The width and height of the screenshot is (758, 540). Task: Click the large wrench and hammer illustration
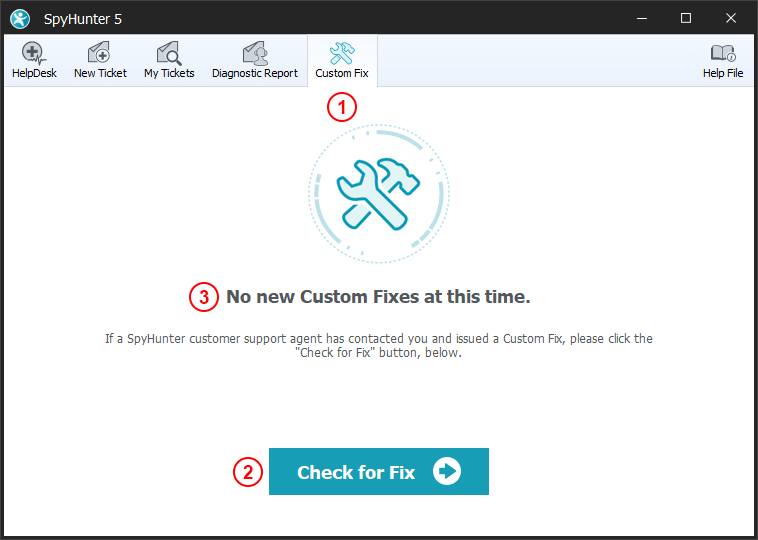tap(378, 190)
